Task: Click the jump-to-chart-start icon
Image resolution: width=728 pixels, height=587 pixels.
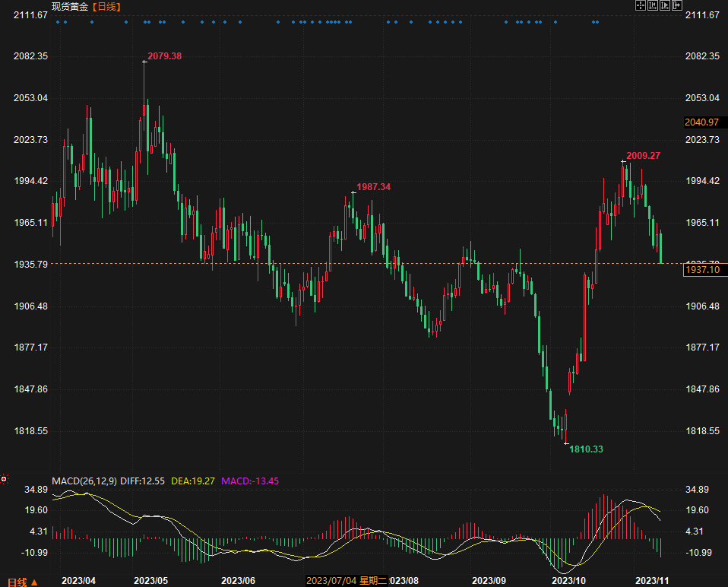Action: 652,6
